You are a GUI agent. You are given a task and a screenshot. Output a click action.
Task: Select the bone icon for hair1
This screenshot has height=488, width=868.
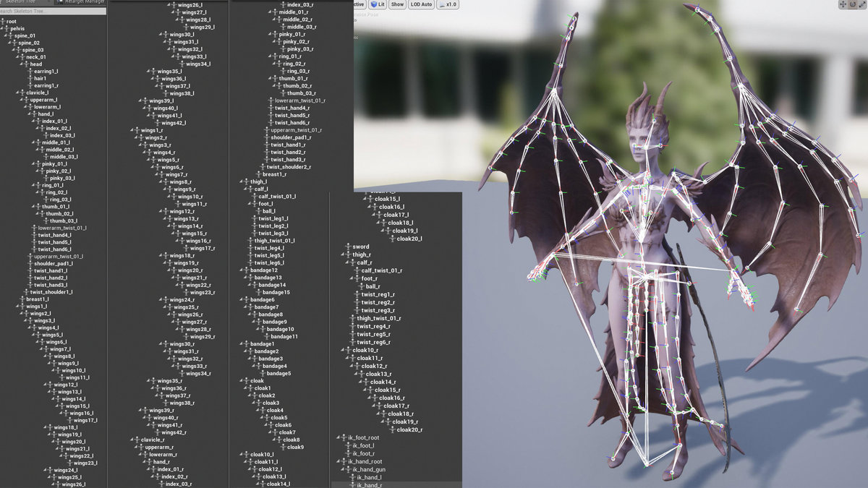(30, 79)
